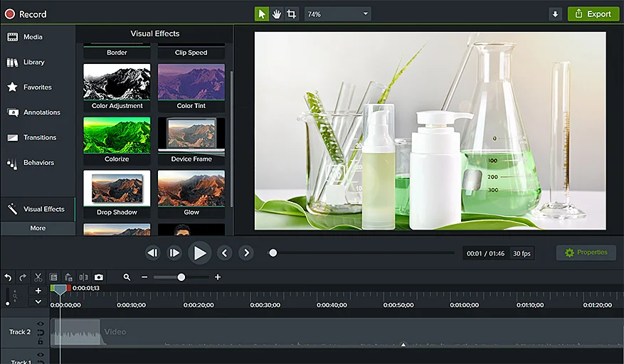The image size is (624, 364).
Task: Click the timeline zoom out minus
Action: [144, 277]
